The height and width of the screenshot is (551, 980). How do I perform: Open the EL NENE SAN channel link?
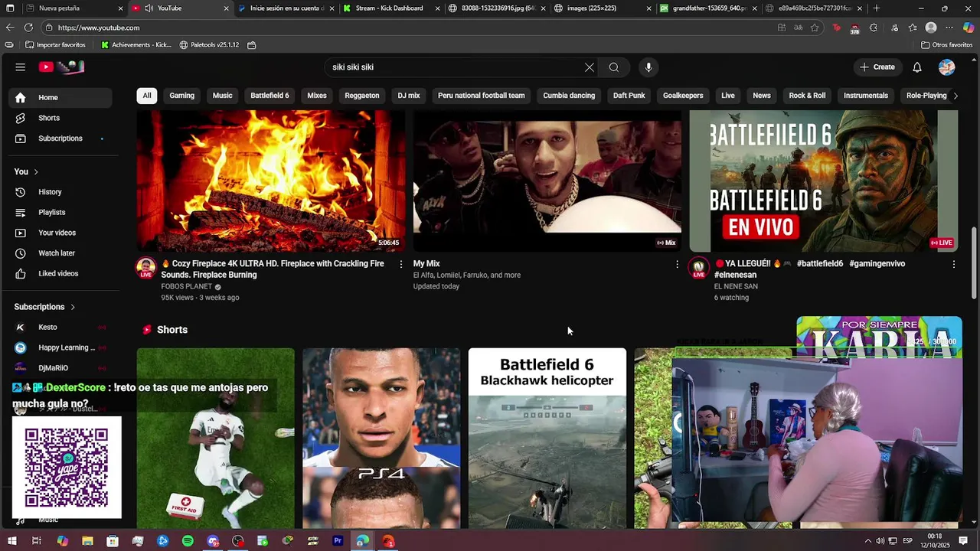coord(736,286)
